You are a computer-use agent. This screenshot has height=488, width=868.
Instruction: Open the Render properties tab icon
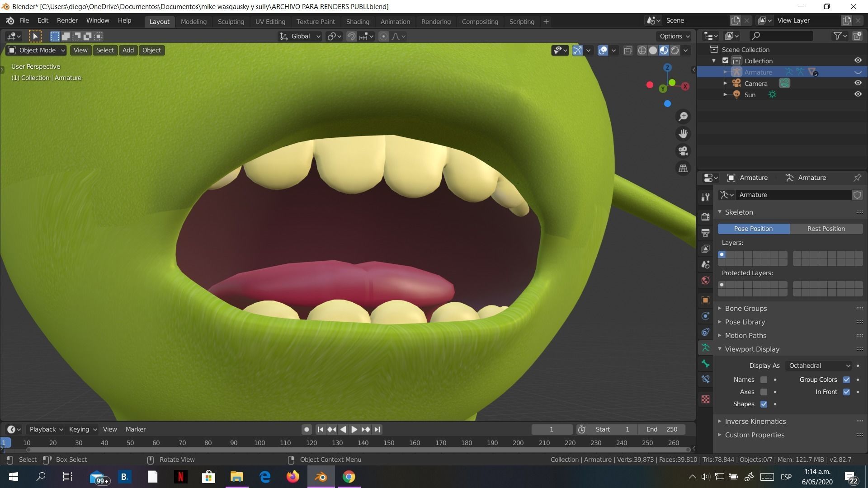click(705, 217)
